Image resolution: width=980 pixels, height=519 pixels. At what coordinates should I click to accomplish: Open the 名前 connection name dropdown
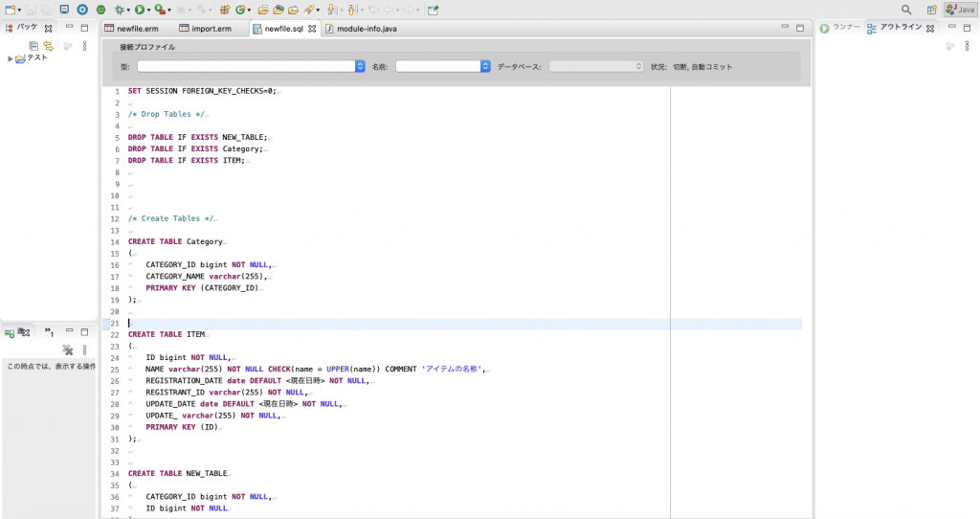[x=442, y=66]
